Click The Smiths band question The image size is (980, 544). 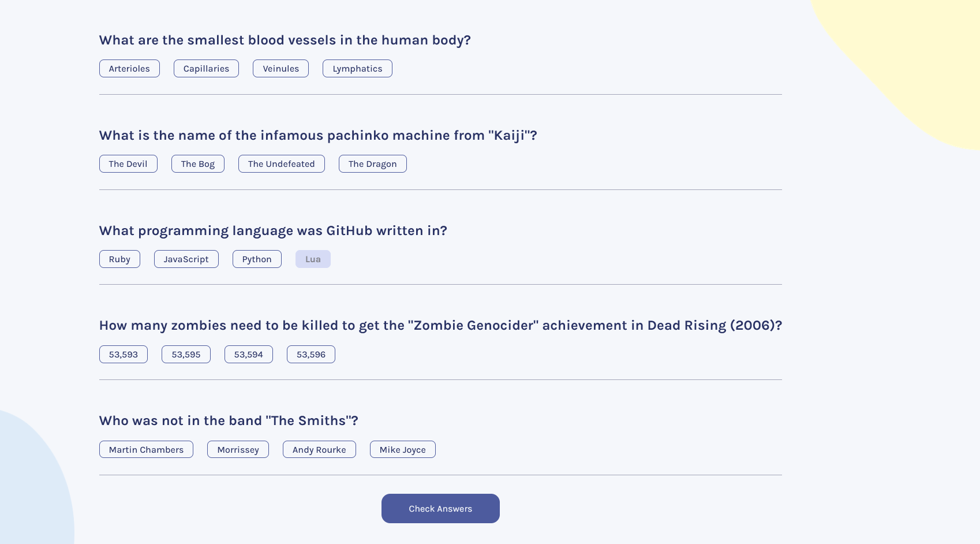pos(229,421)
